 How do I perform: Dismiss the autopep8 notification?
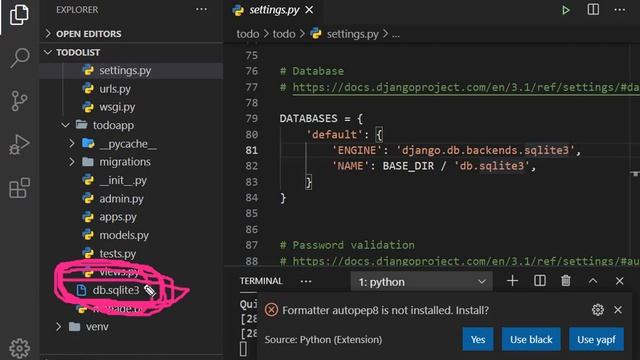pos(618,310)
